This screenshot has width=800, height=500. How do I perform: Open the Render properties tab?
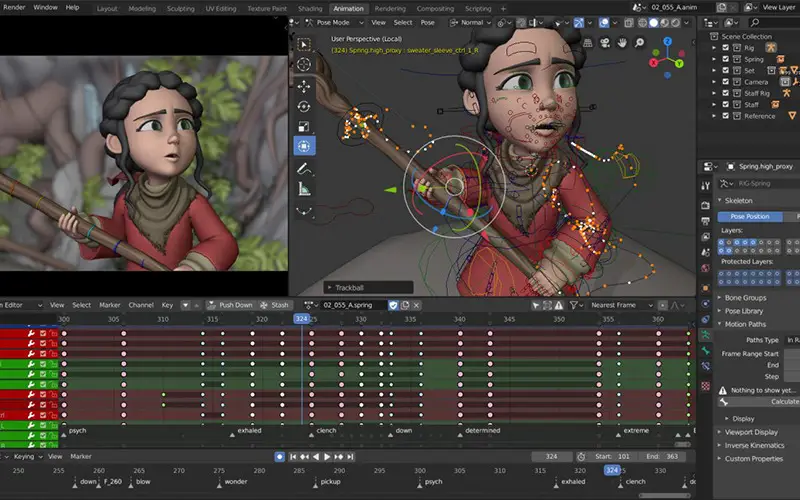click(705, 205)
